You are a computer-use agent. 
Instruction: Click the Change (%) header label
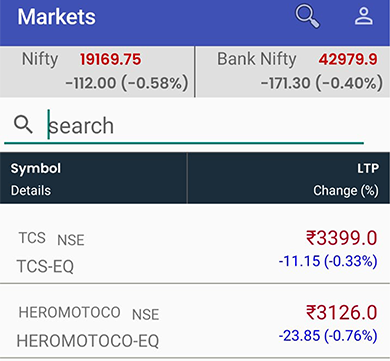[x=346, y=191]
